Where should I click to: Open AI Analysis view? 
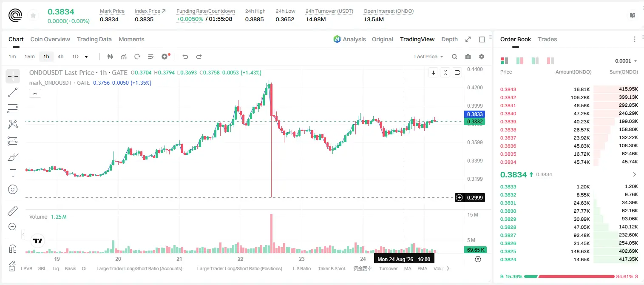pyautogui.click(x=349, y=39)
